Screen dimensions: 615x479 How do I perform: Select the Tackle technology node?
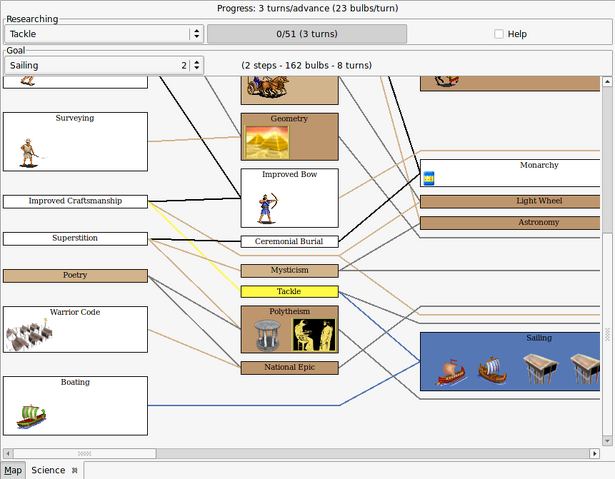pos(289,291)
